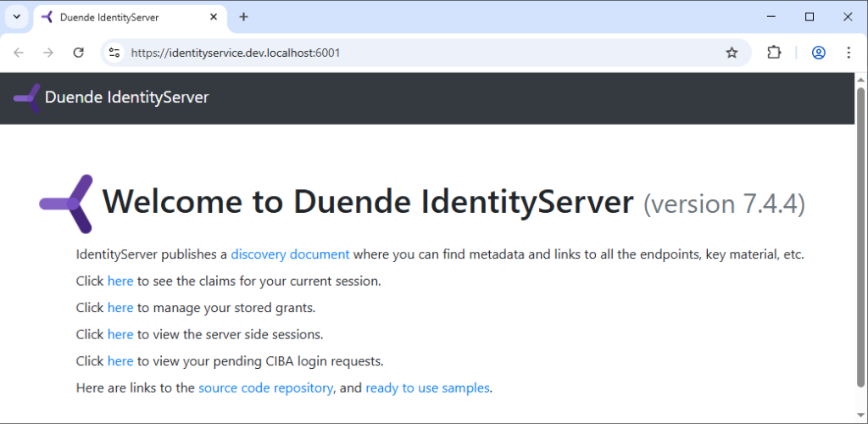Open the Chrome three-dot menu
Image resolution: width=868 pixels, height=424 pixels.
(849, 53)
